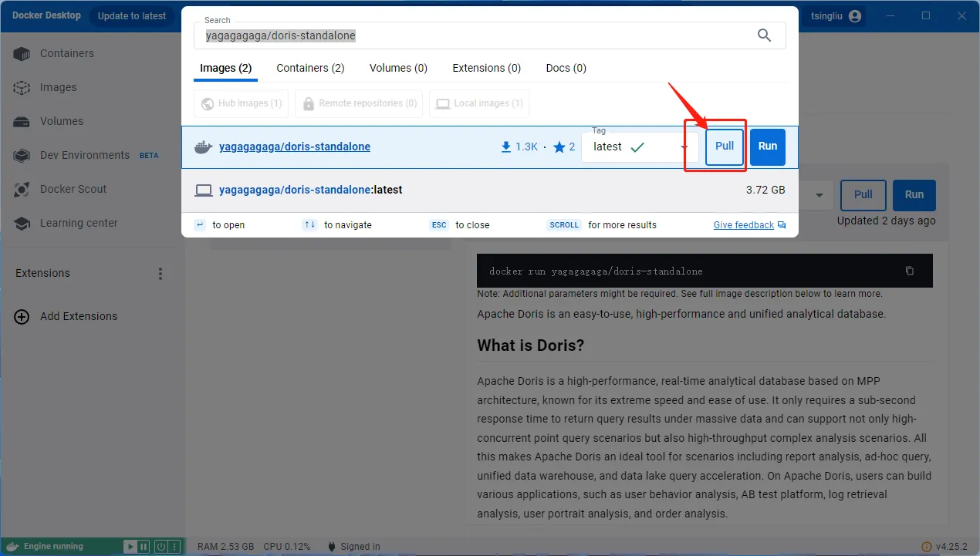Image resolution: width=980 pixels, height=556 pixels.
Task: Select the yagagagaga/doris-standalone:latest local row
Action: [x=490, y=190]
